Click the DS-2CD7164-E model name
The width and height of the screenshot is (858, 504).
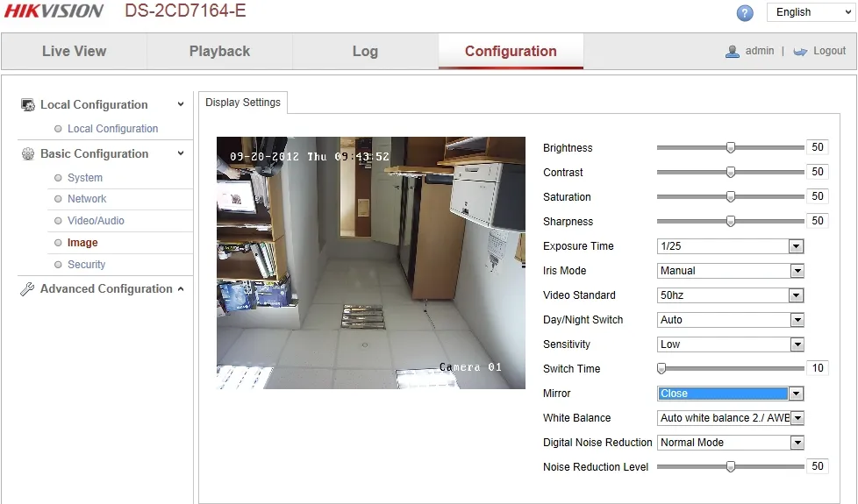185,11
